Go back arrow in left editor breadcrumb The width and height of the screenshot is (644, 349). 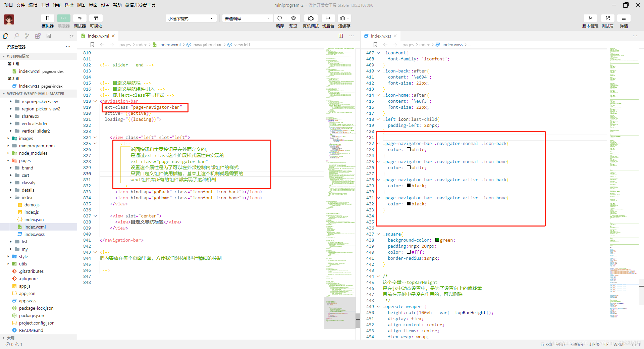tap(102, 45)
